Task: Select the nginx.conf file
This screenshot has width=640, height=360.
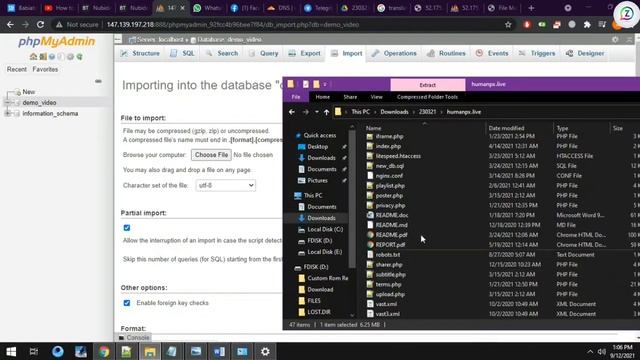Action: point(389,176)
